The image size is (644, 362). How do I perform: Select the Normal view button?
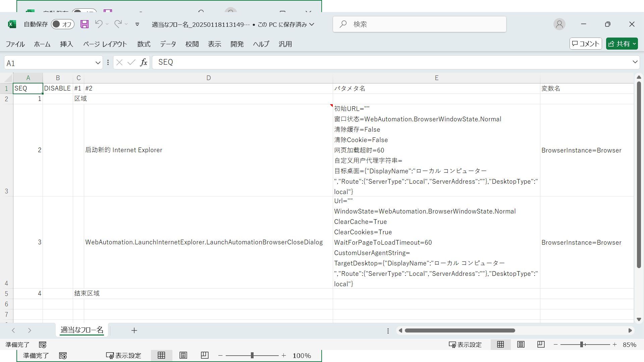[x=500, y=345]
